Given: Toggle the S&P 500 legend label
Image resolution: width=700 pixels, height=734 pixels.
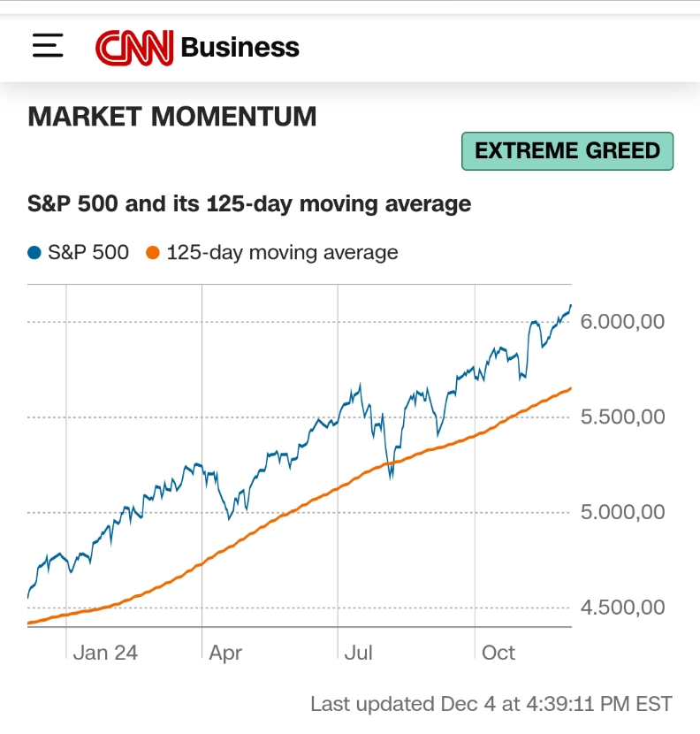Looking at the screenshot, I should pyautogui.click(x=87, y=253).
